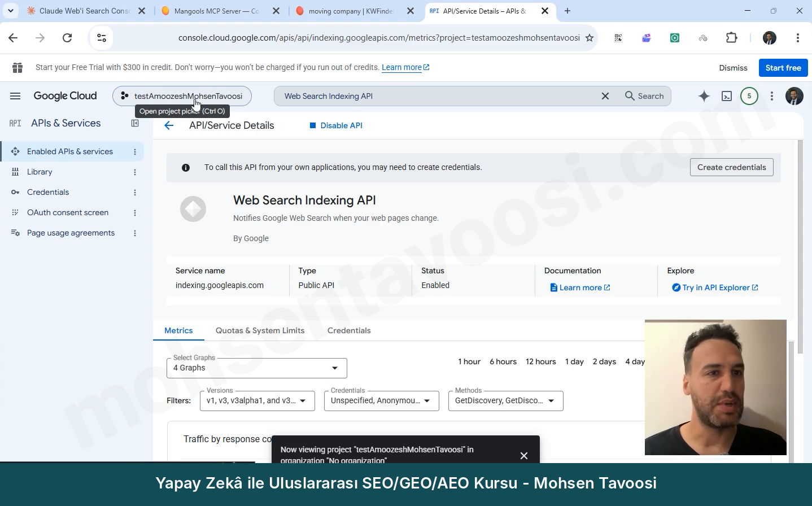Bookmark this page with the star icon

[x=590, y=38]
